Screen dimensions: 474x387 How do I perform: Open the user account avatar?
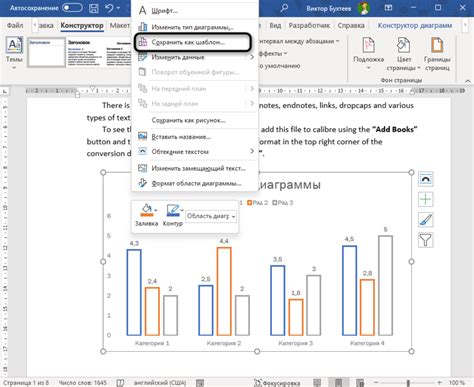(364, 8)
